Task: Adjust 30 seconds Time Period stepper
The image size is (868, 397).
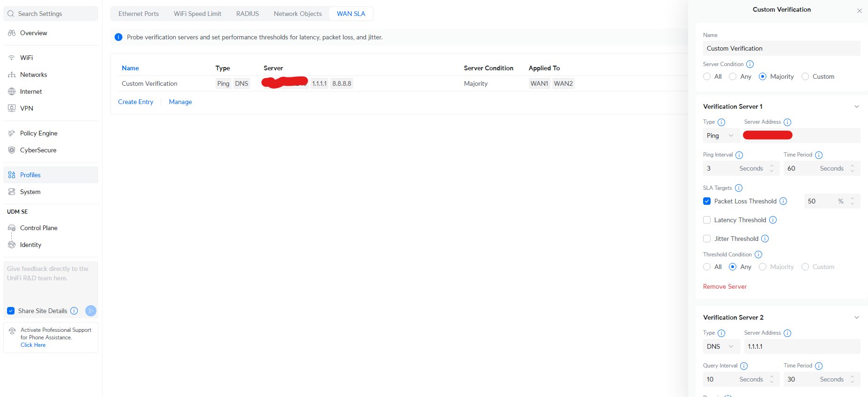Action: tap(853, 379)
